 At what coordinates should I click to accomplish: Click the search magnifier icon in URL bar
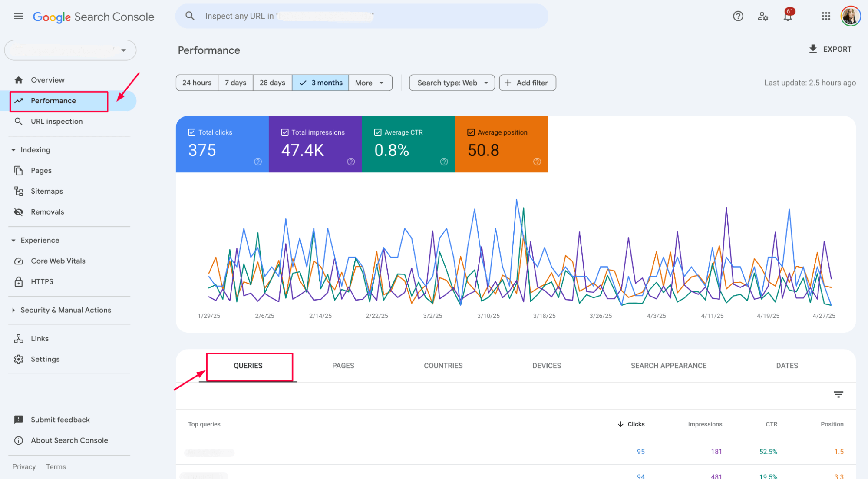(x=190, y=16)
